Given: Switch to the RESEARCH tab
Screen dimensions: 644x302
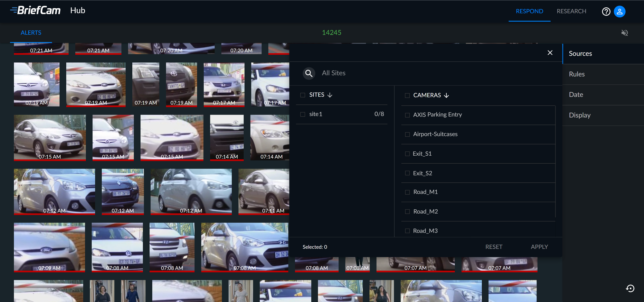Looking at the screenshot, I should [572, 11].
